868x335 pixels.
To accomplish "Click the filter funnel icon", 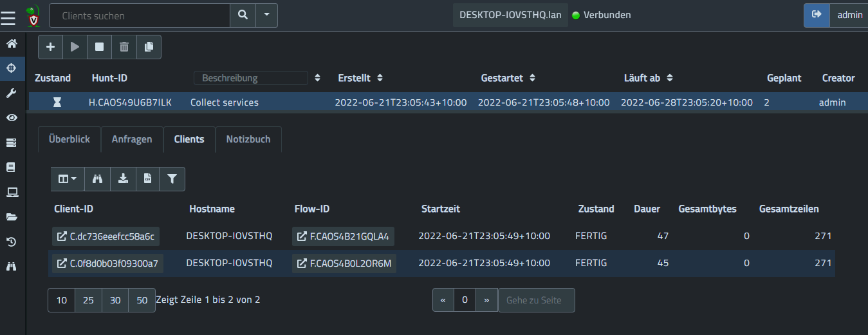I will pos(172,179).
